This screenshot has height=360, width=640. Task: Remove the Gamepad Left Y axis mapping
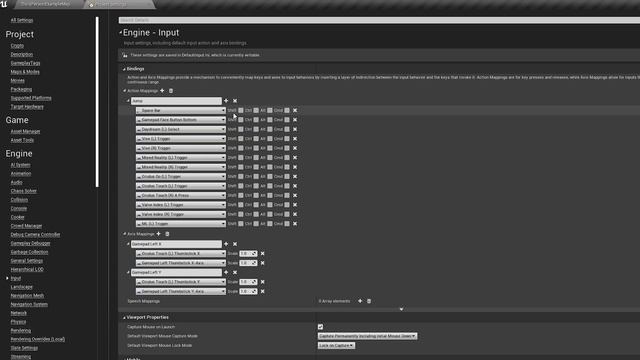[x=235, y=272]
